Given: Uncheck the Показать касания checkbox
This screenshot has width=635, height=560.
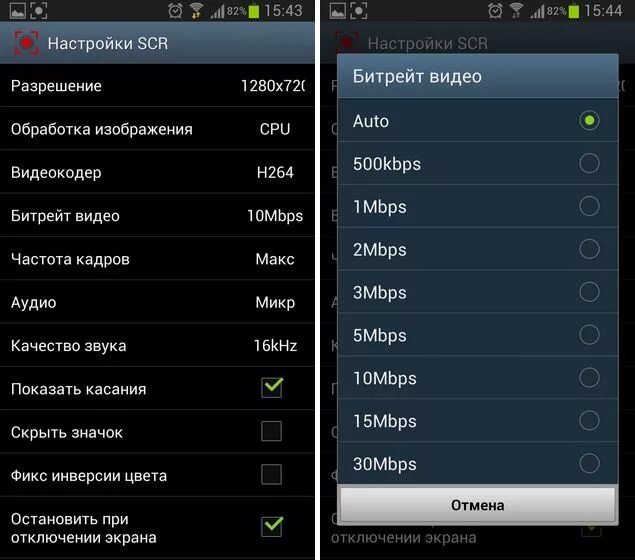Looking at the screenshot, I should [x=272, y=388].
